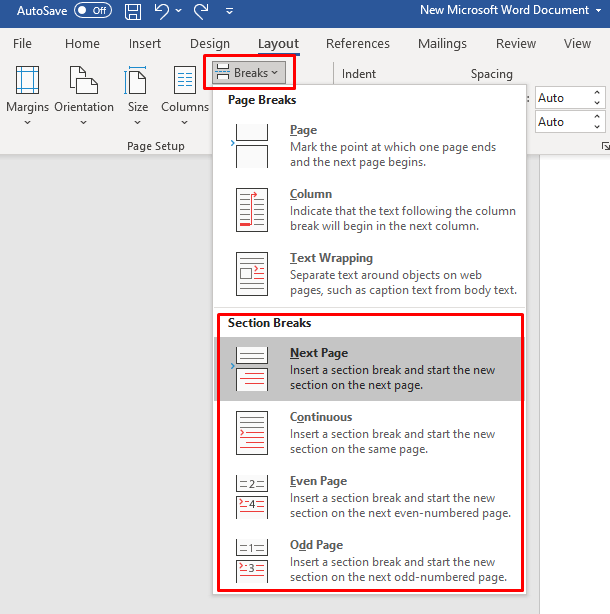Click the Undo arrow icon
Image resolution: width=610 pixels, height=614 pixels.
click(x=161, y=11)
